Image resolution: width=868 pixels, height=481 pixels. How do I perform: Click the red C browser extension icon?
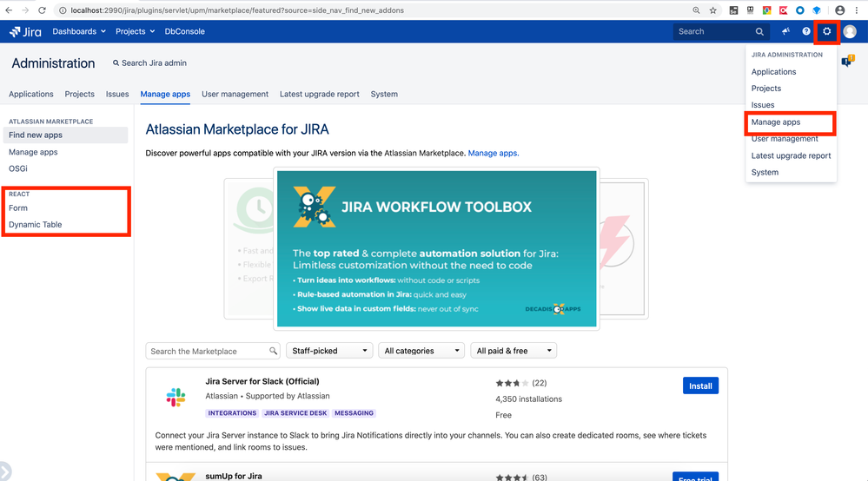click(x=784, y=10)
